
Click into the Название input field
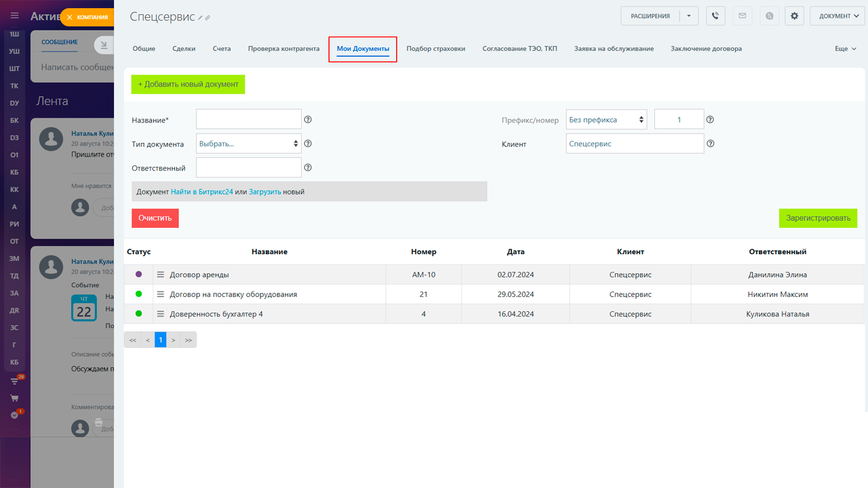point(248,119)
